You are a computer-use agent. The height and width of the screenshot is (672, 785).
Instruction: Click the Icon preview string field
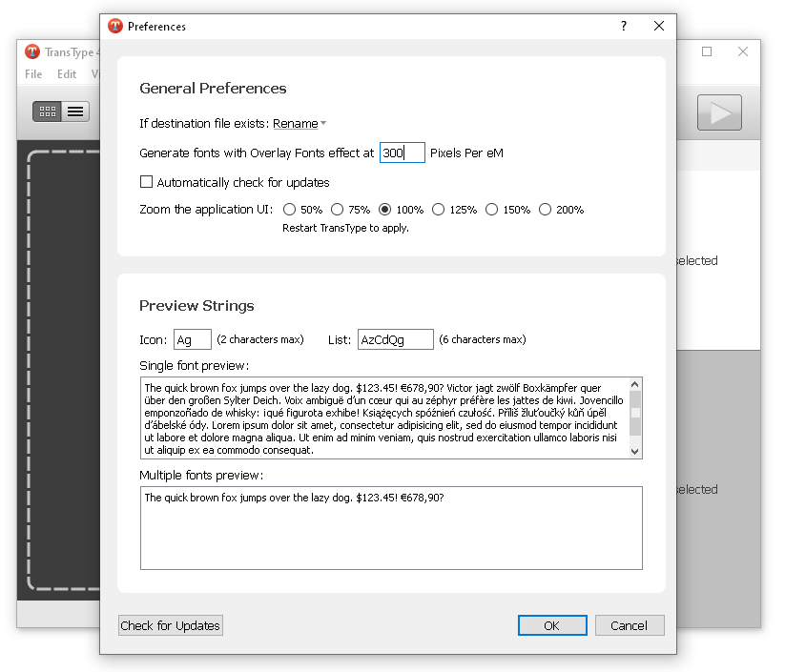tap(193, 339)
